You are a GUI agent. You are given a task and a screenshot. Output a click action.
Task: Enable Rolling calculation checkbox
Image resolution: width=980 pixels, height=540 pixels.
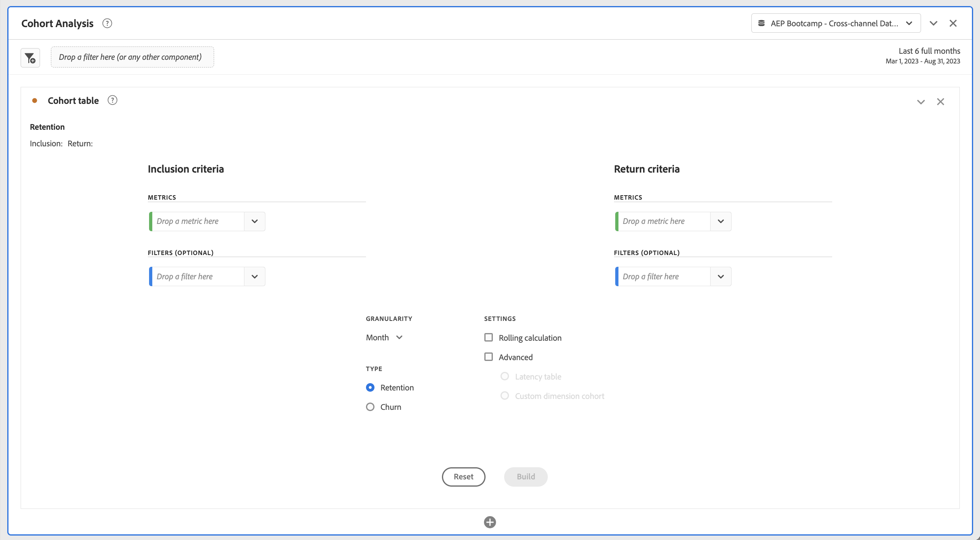tap(489, 337)
